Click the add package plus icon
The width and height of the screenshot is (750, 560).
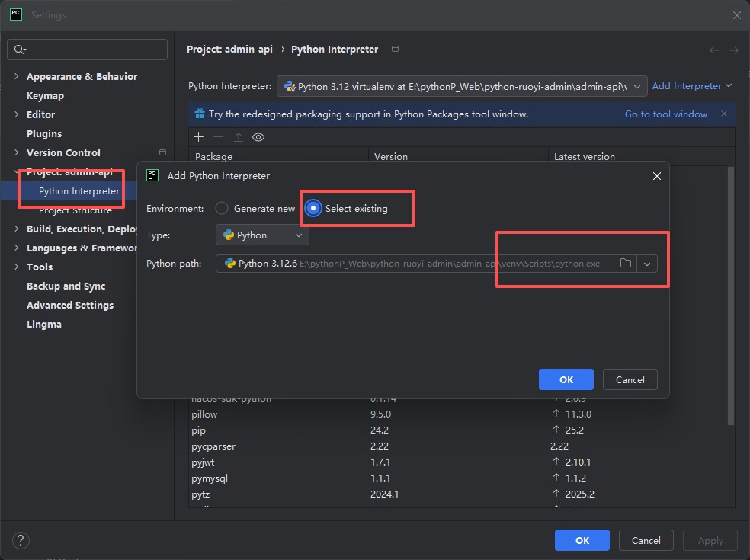click(x=199, y=137)
